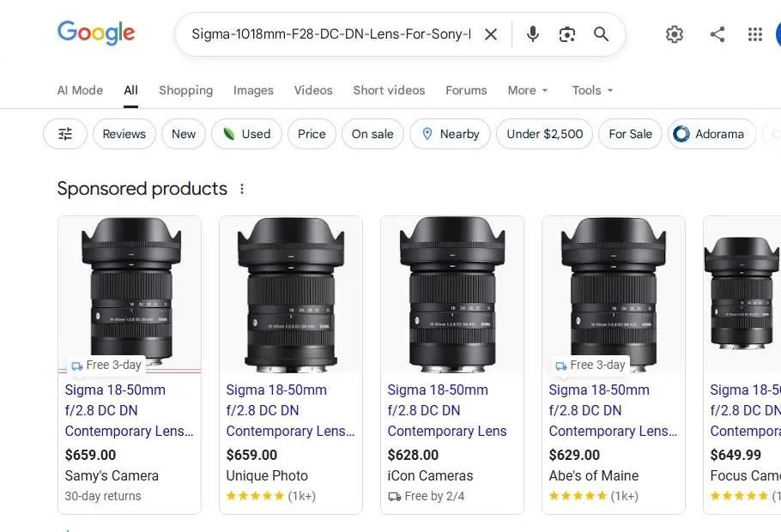Switch to the Shopping tab
The width and height of the screenshot is (781, 532).
(185, 90)
